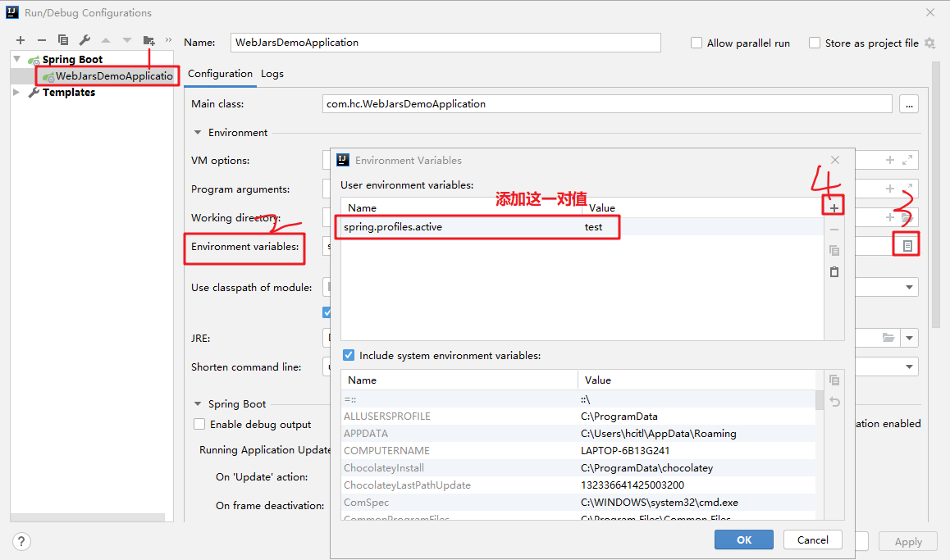Open classpath module dropdown arrow
This screenshot has width=950, height=560.
(909, 287)
